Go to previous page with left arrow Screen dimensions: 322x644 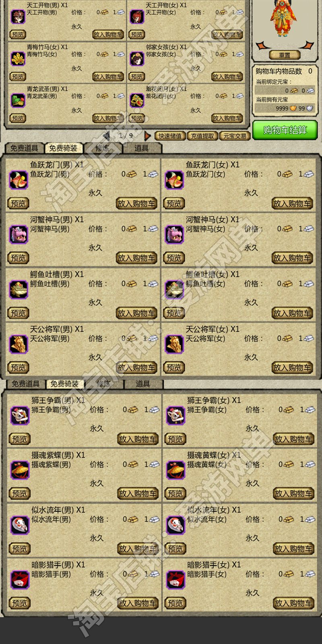pos(106,136)
